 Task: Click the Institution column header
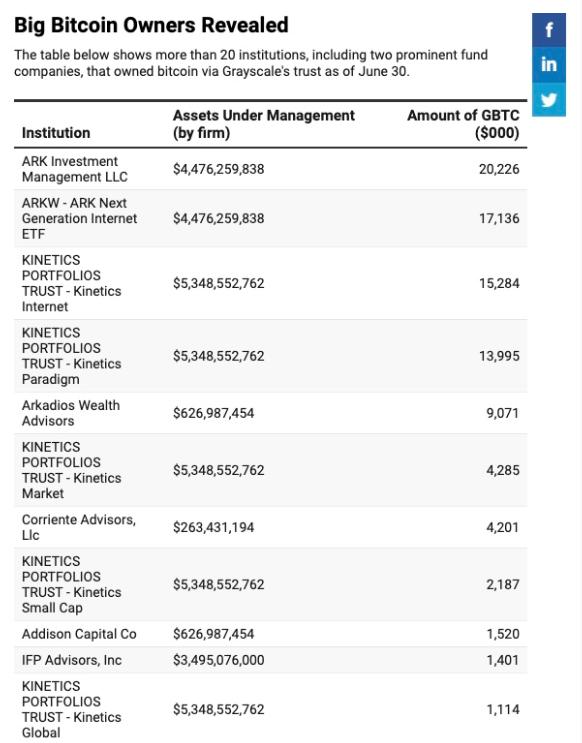coord(56,133)
